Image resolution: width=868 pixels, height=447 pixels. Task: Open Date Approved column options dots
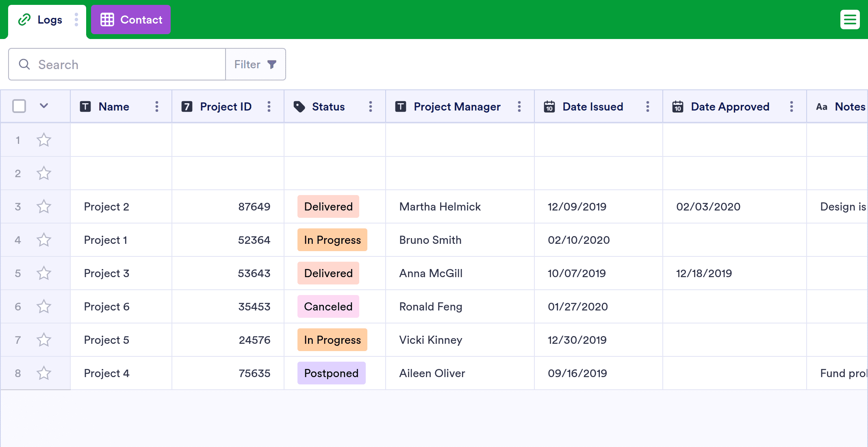pyautogui.click(x=792, y=106)
